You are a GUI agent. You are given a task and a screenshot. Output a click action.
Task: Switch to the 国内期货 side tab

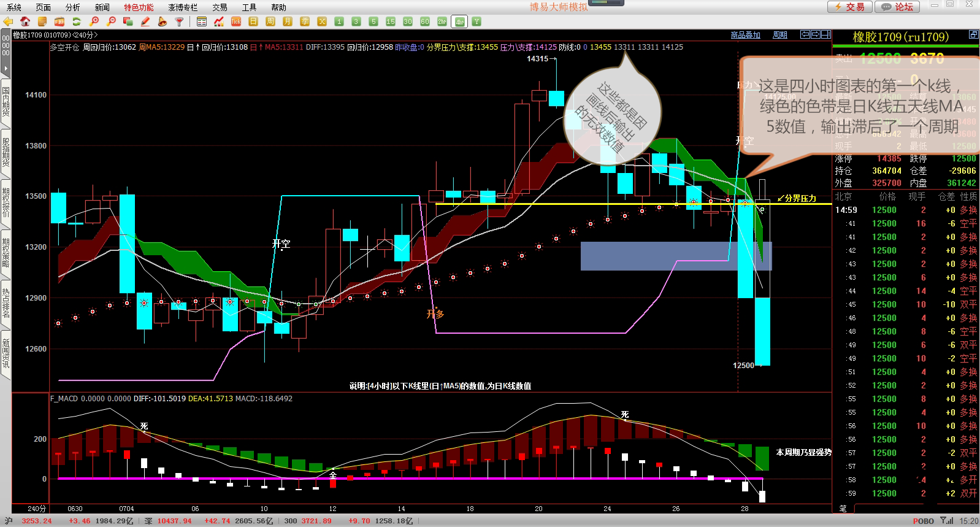point(6,102)
